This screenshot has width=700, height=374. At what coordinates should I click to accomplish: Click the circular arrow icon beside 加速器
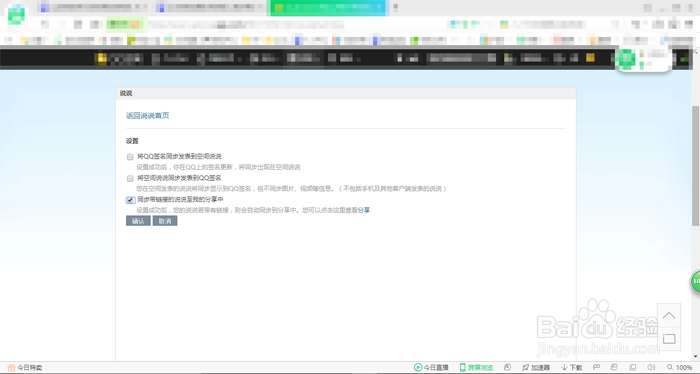click(507, 367)
